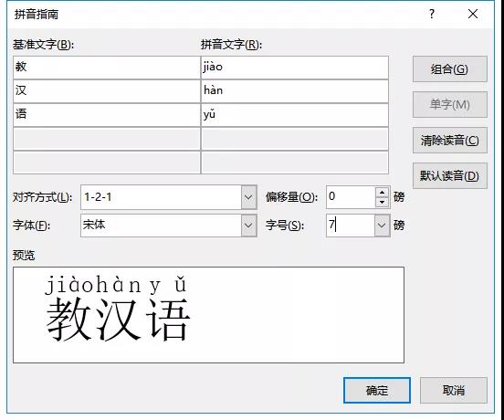Click the preview text 教汉语
This screenshot has height=420, width=504.
tap(118, 319)
